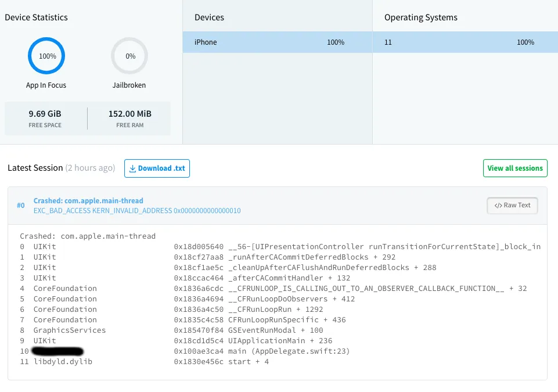Select the UIPresentationController stack frame line
Viewport: 558px width, 392px height.
pyautogui.click(x=357, y=247)
